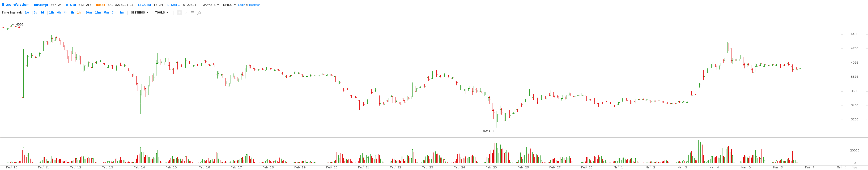
Task: Select the crosshair cursor tool
Action: tap(179, 13)
